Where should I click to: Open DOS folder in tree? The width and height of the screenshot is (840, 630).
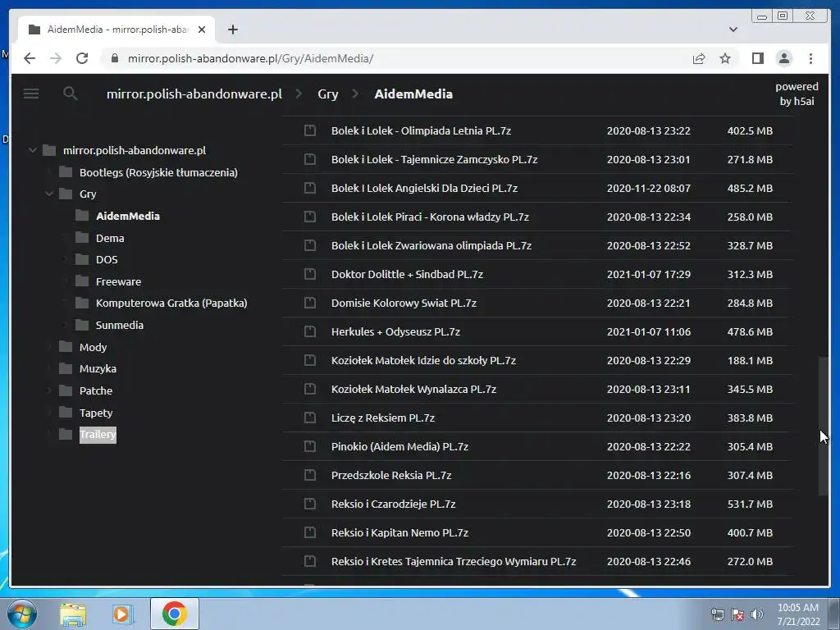pos(107,259)
